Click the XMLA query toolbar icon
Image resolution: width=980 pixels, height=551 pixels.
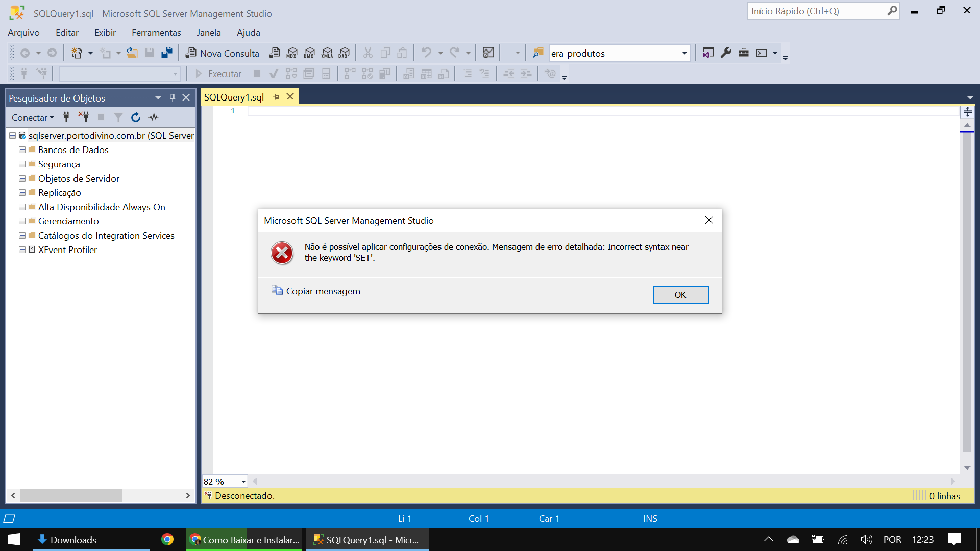327,53
